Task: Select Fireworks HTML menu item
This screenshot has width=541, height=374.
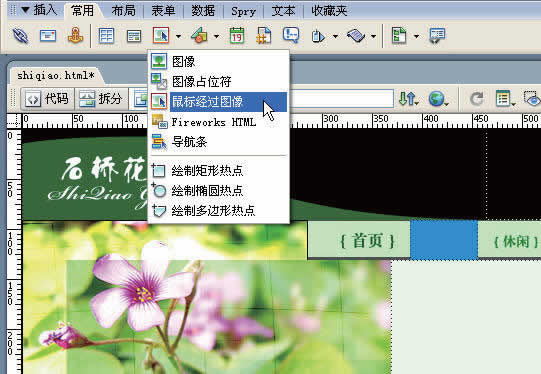Action: click(218, 122)
